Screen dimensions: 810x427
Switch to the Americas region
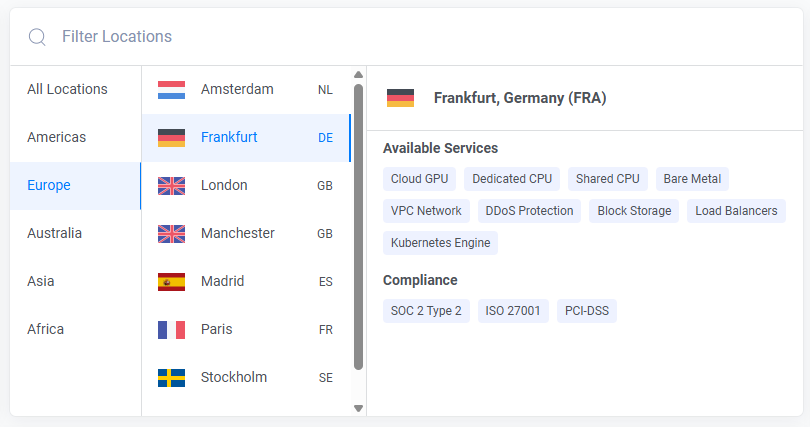57,137
